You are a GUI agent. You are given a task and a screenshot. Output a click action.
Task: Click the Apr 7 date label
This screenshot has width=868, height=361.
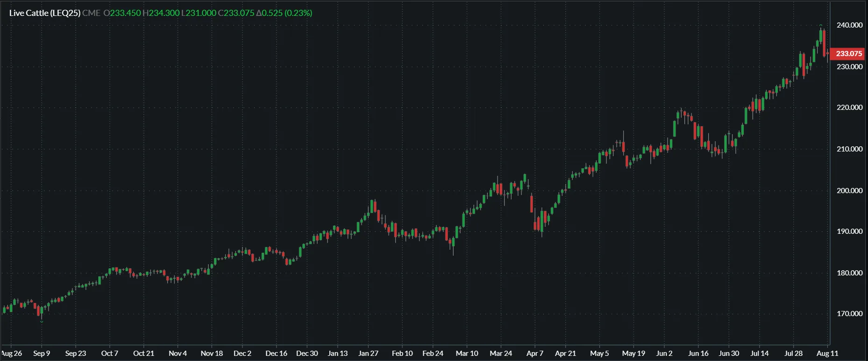[534, 354]
